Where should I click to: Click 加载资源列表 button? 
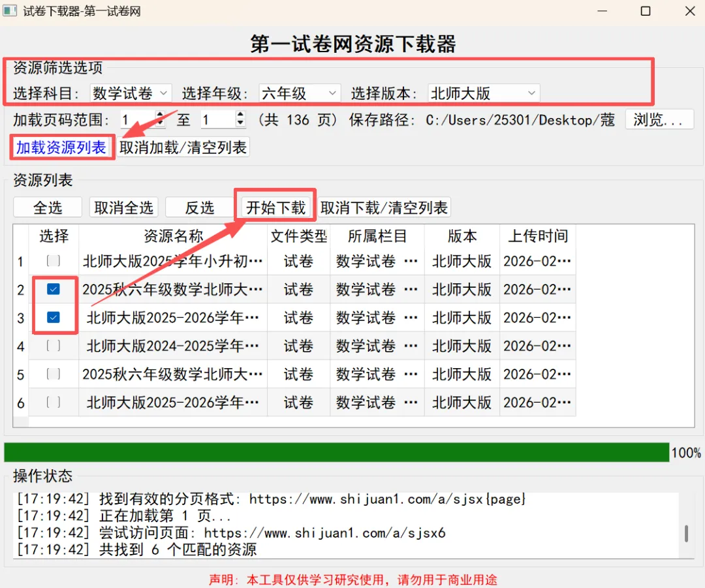pyautogui.click(x=61, y=147)
